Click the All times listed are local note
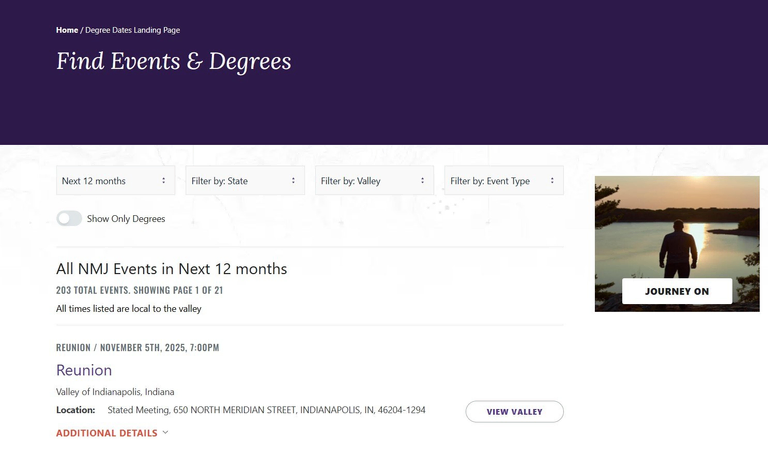The height and width of the screenshot is (449, 768). tap(129, 309)
